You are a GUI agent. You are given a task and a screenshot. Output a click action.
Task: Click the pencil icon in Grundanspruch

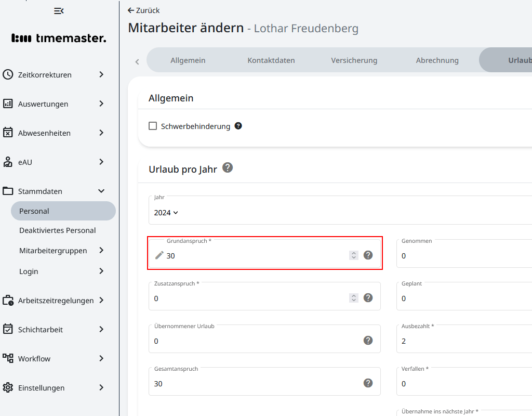pyautogui.click(x=159, y=255)
